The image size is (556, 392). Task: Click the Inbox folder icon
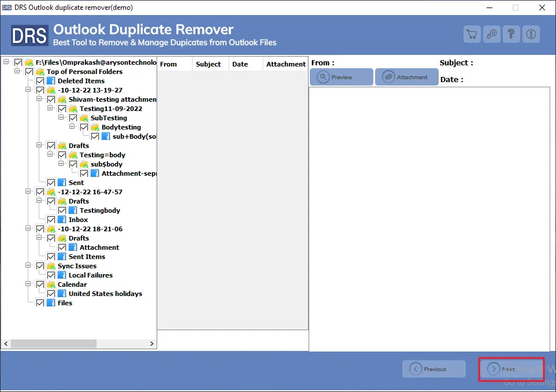(x=62, y=220)
